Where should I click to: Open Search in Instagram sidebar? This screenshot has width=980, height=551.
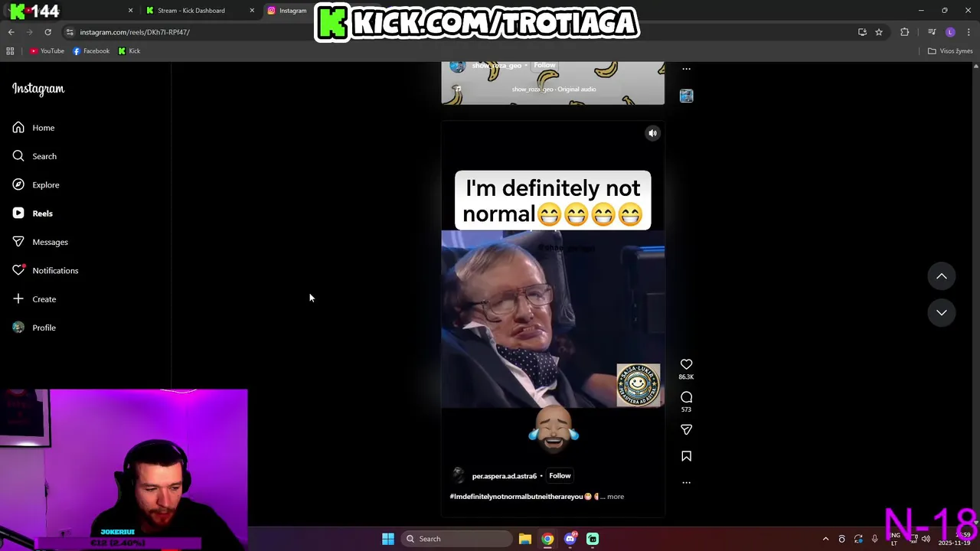click(x=34, y=156)
